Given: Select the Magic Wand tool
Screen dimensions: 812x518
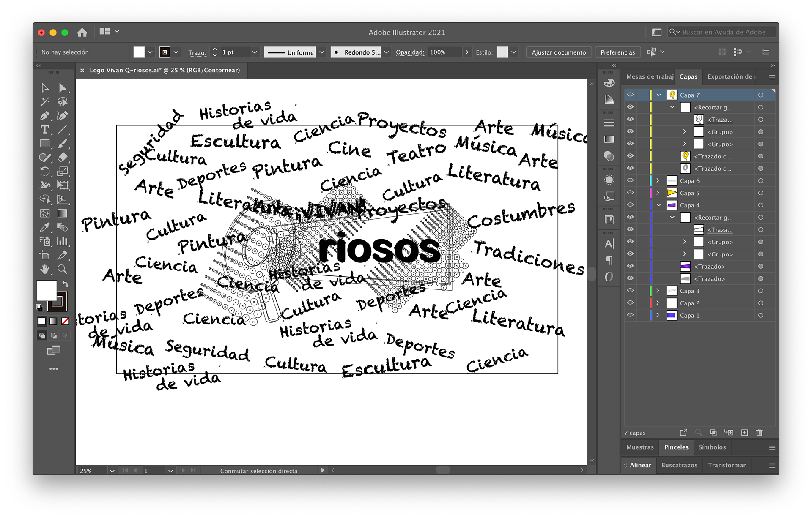Looking at the screenshot, I should pos(44,102).
